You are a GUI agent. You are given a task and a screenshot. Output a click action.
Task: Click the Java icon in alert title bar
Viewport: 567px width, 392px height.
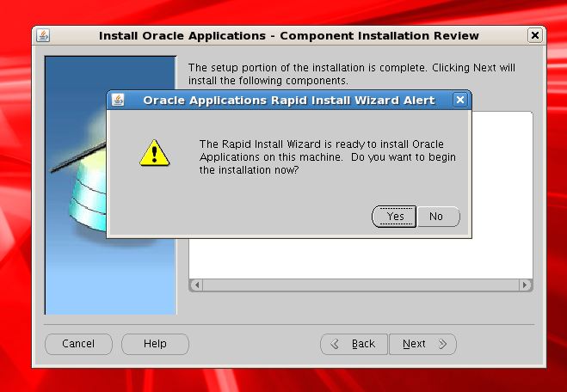(118, 100)
